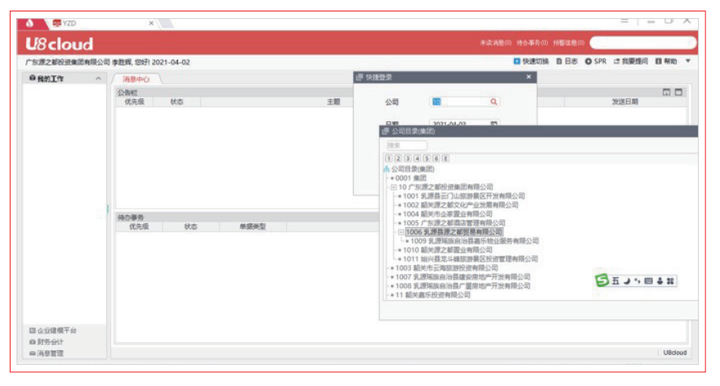Click the search box in 公司目录 window
The width and height of the screenshot is (720, 386).
406,145
